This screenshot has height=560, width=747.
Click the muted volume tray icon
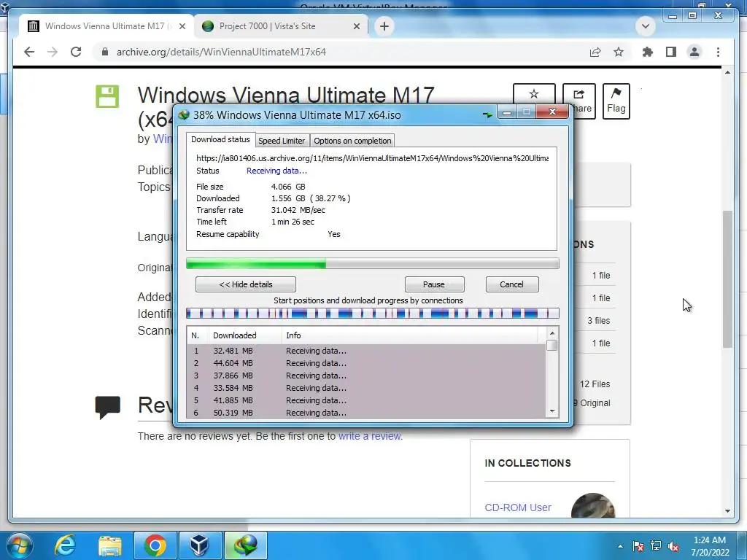673,546
